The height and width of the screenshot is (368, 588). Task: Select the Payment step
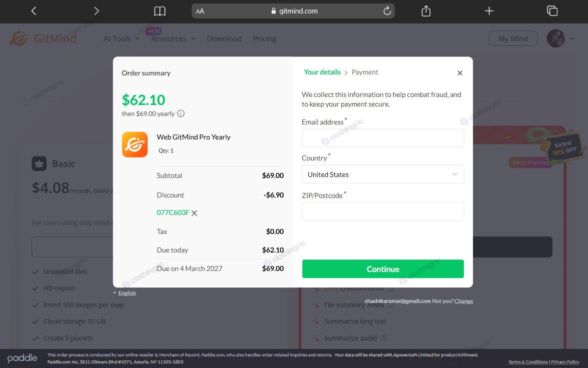tap(364, 72)
